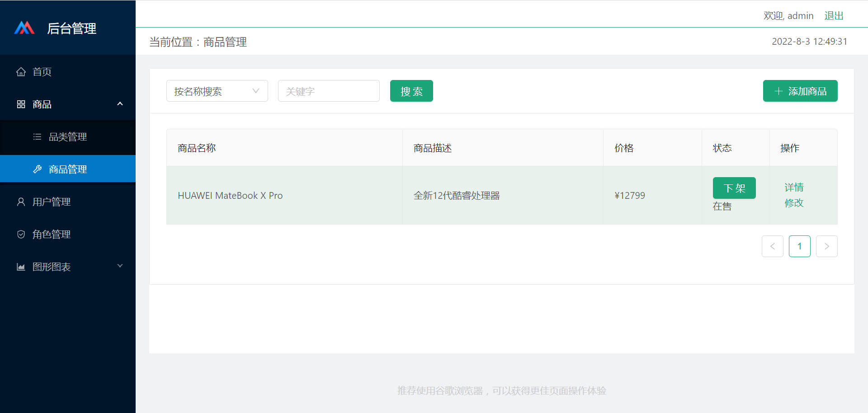Click the product name HUAWEI MateBook X Pro
868x413 pixels.
pos(230,196)
